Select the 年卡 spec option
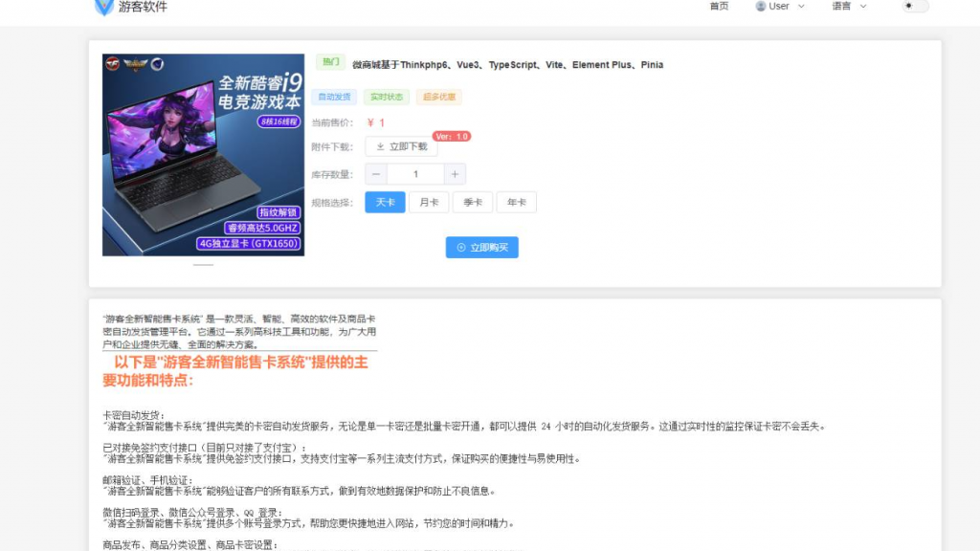 (x=516, y=202)
